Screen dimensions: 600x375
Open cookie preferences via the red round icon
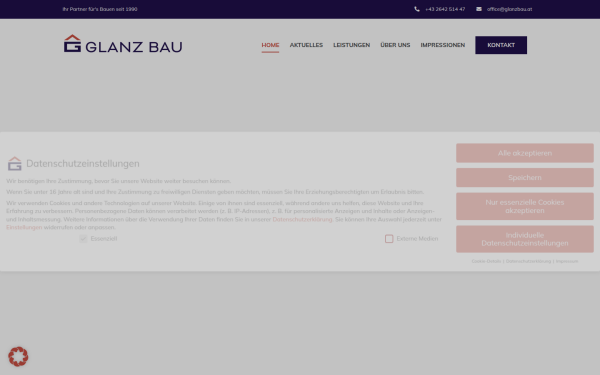tap(18, 357)
